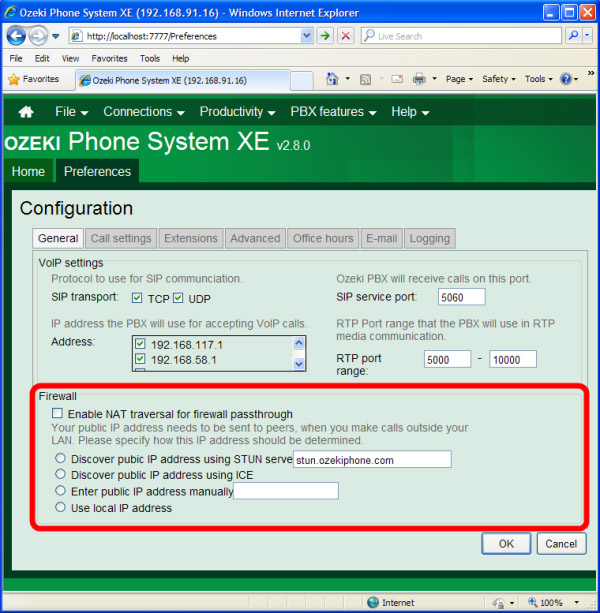Click the OK button
600x613 pixels.
(x=506, y=543)
